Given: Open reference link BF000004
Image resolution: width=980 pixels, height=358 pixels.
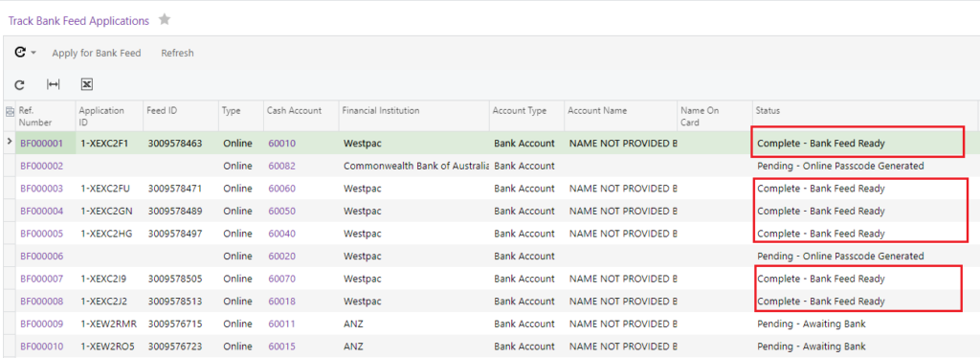Looking at the screenshot, I should tap(42, 212).
